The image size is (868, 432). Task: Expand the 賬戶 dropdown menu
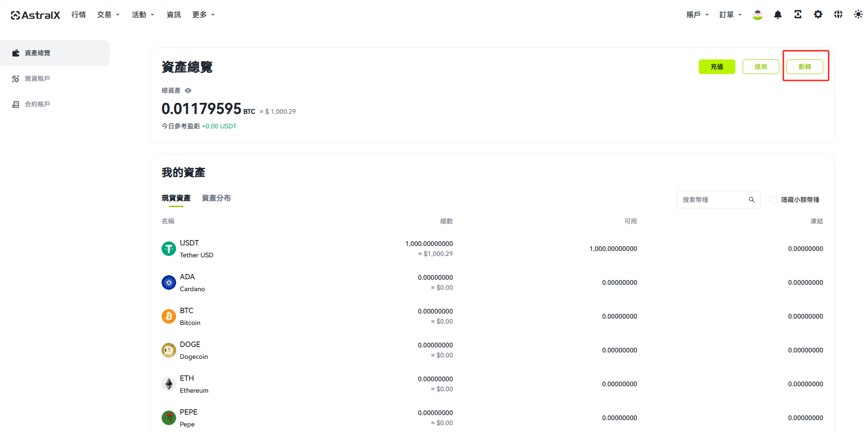coord(697,15)
